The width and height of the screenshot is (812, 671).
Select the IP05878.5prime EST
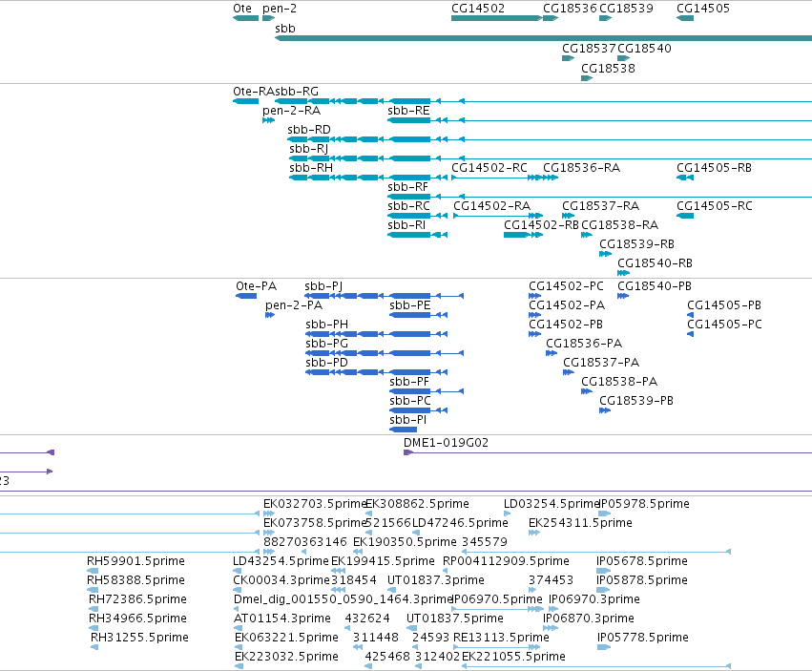click(604, 590)
